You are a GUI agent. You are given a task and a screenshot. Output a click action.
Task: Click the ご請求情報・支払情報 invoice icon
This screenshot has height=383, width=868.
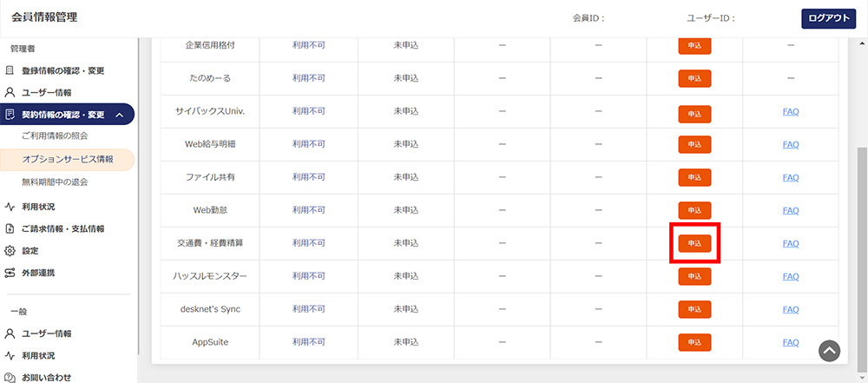click(x=10, y=228)
